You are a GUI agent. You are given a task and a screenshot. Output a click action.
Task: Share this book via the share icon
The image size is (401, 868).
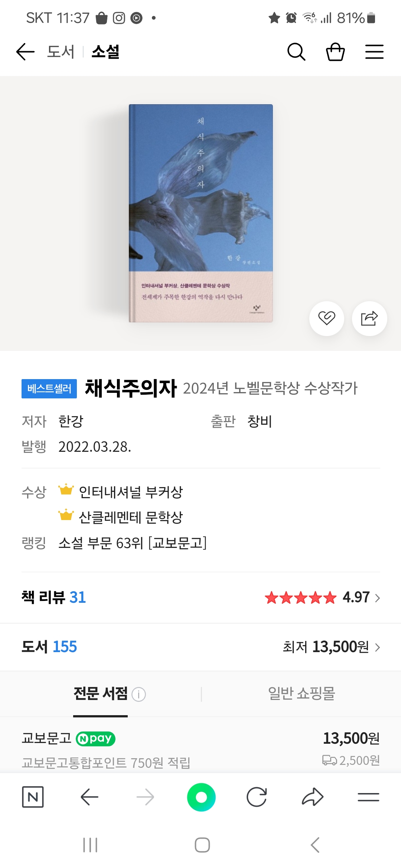tap(369, 319)
